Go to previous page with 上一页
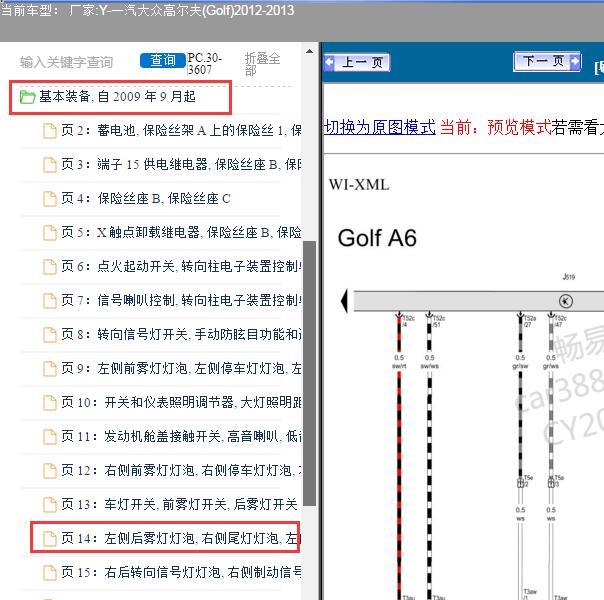 pos(357,62)
